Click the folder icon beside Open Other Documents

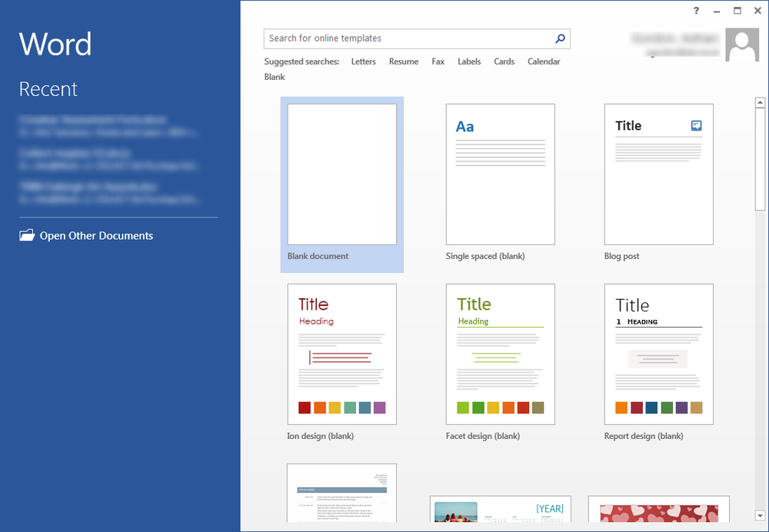[x=27, y=235]
